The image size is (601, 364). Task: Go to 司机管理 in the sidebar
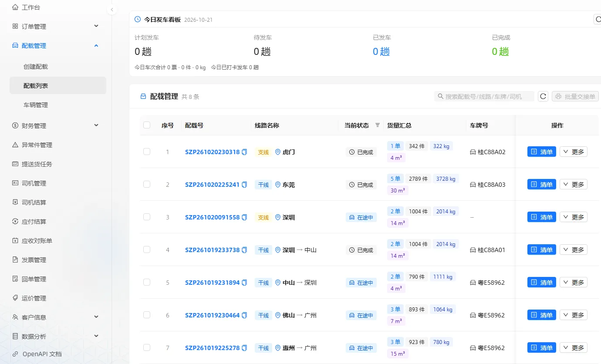pyautogui.click(x=57, y=183)
